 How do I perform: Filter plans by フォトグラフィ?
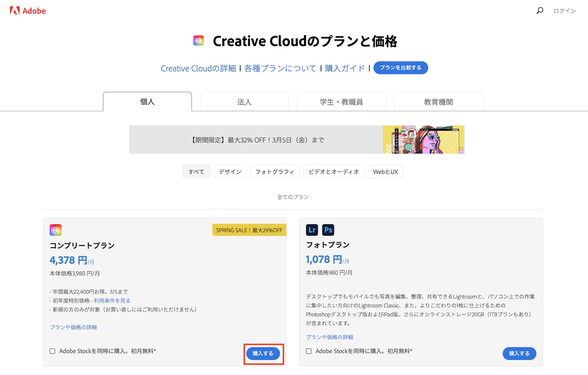pyautogui.click(x=275, y=171)
